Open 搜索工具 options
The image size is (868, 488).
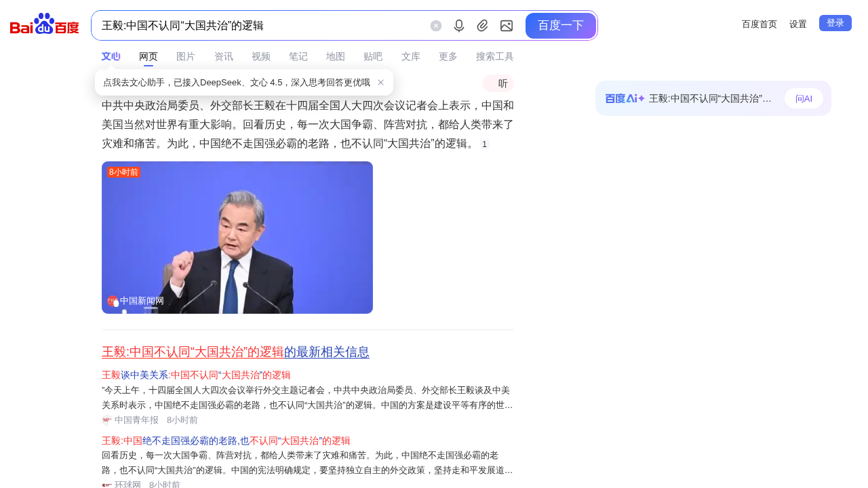(x=494, y=56)
